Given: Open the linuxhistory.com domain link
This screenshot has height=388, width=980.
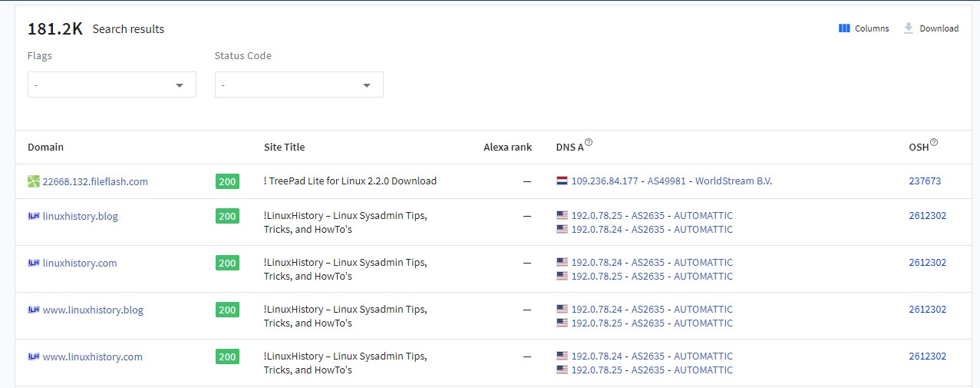Looking at the screenshot, I should 80,263.
